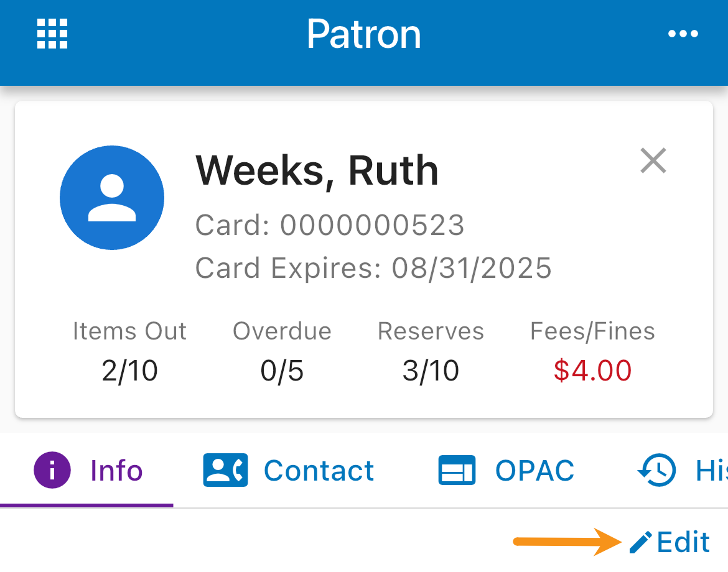This screenshot has height=572, width=728.
Task: Click the Items Out 2/10 count
Action: [129, 370]
